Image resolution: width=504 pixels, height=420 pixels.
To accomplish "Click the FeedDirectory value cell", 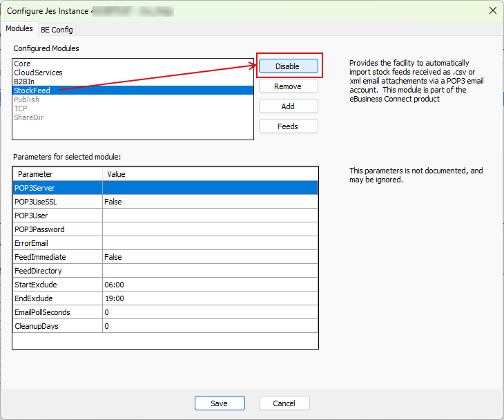I will 210,271.
